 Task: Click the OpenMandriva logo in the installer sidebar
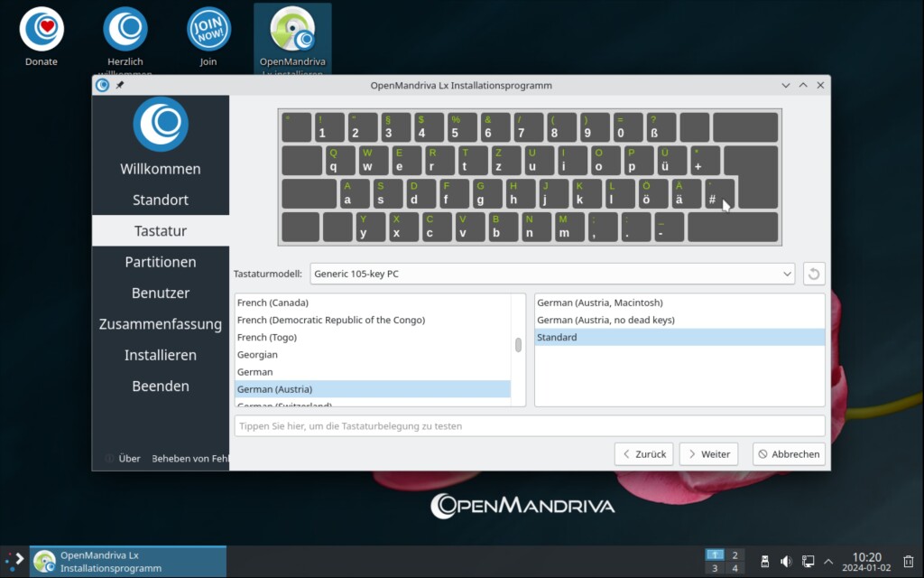(161, 125)
